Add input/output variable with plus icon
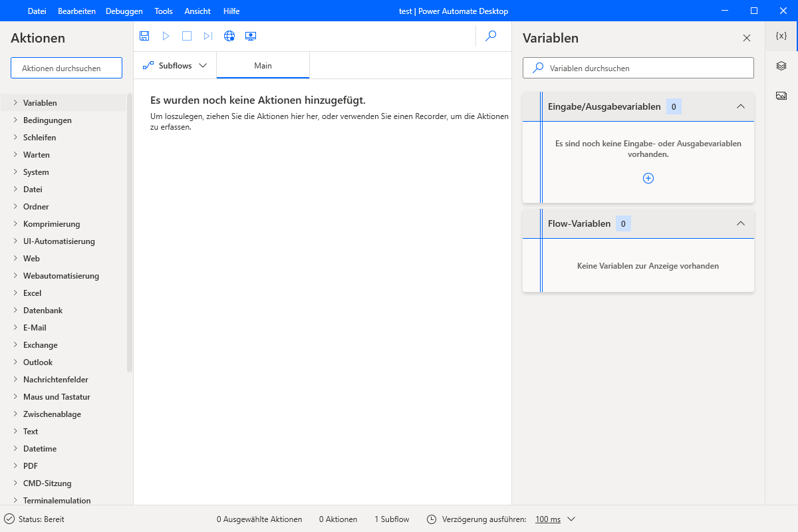This screenshot has width=798, height=532. pos(648,178)
